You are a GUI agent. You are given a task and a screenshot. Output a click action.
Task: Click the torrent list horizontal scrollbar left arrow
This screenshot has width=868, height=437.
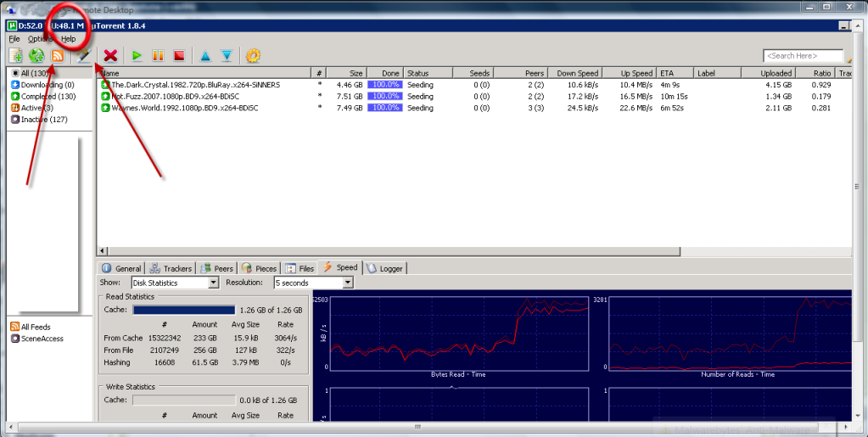(103, 251)
